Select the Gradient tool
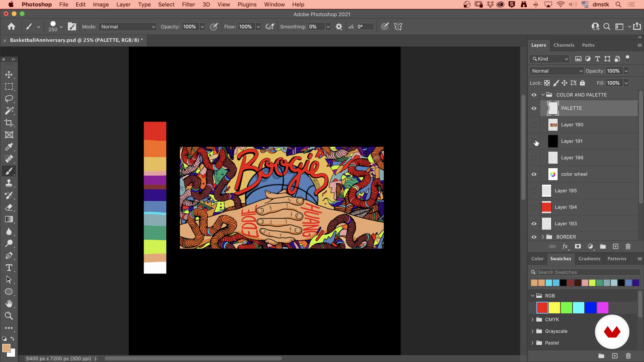 tap(9, 219)
